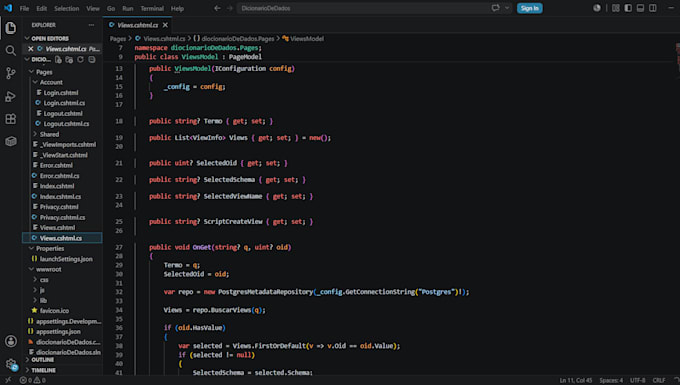Open the Help menu

[177, 8]
